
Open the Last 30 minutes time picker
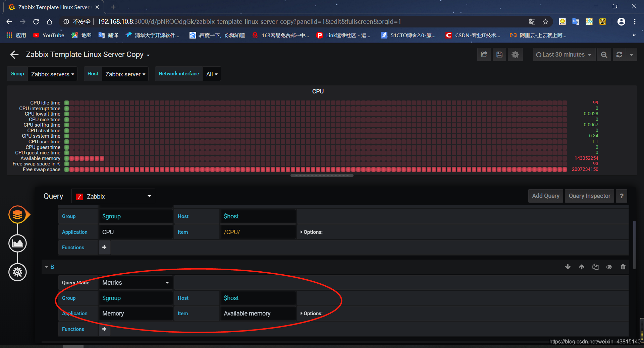[564, 55]
